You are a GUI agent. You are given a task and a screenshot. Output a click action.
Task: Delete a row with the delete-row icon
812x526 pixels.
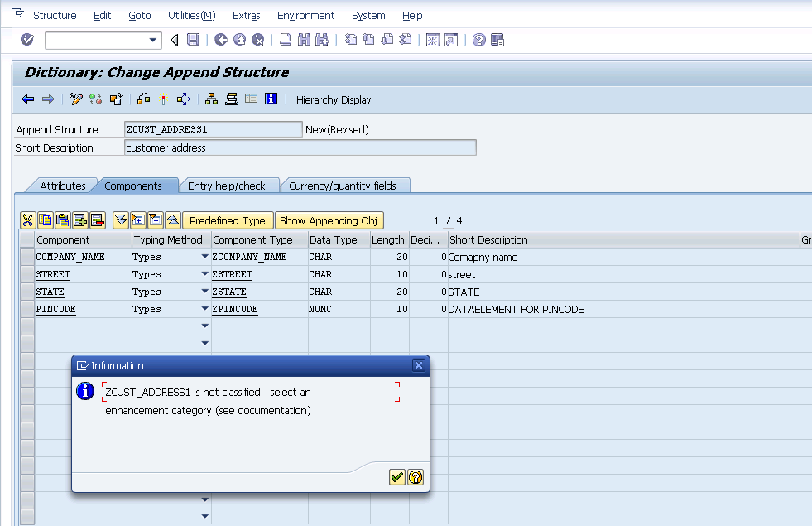[x=98, y=220]
